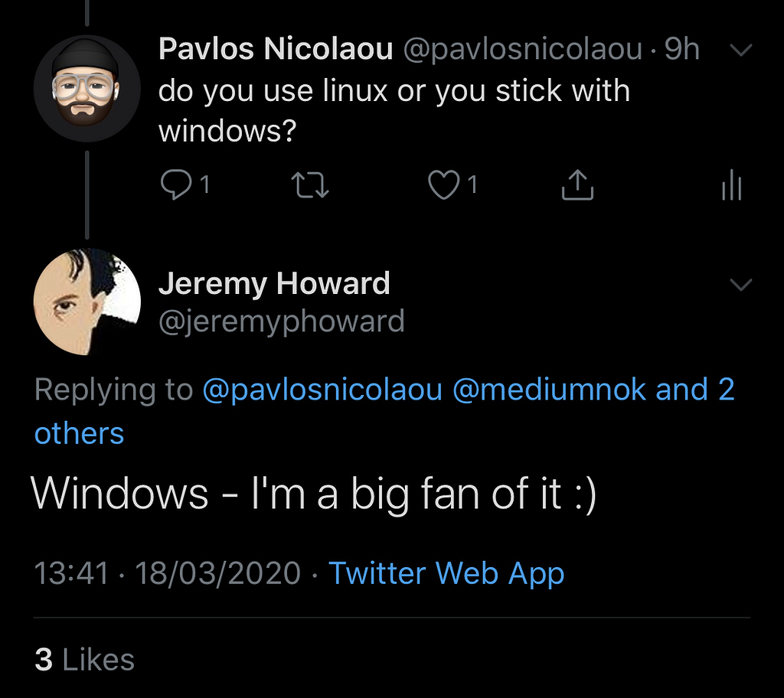Open Jeremy Howard's profile picture
The image size is (784, 698).
coord(87,302)
